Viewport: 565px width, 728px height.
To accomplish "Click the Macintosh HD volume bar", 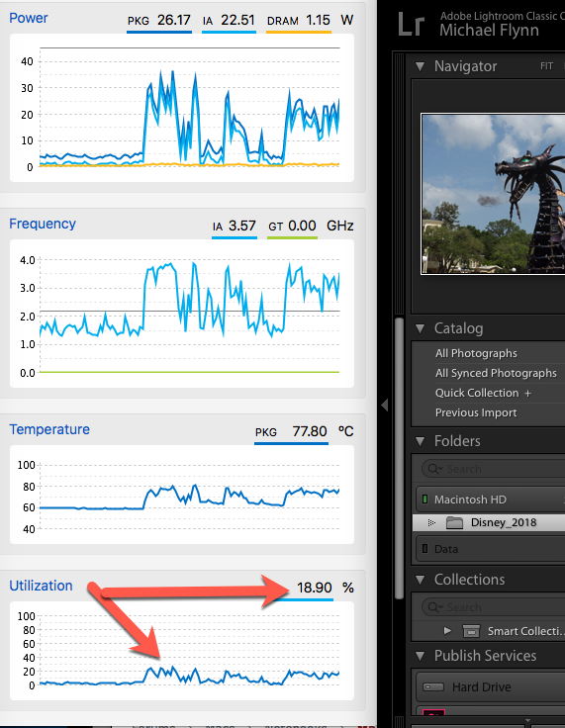I will [490, 500].
